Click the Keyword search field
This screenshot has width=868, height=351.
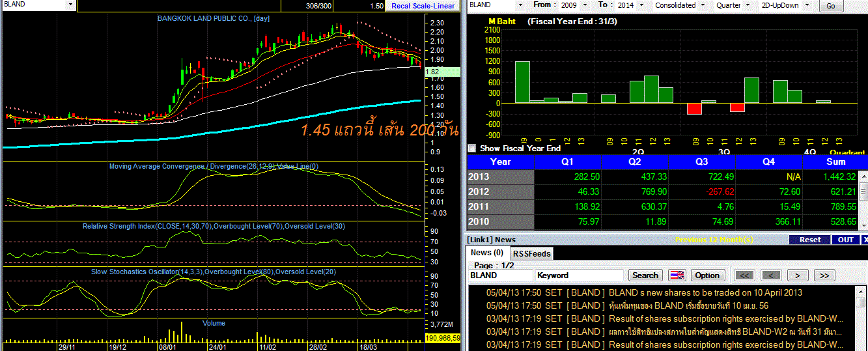point(580,275)
